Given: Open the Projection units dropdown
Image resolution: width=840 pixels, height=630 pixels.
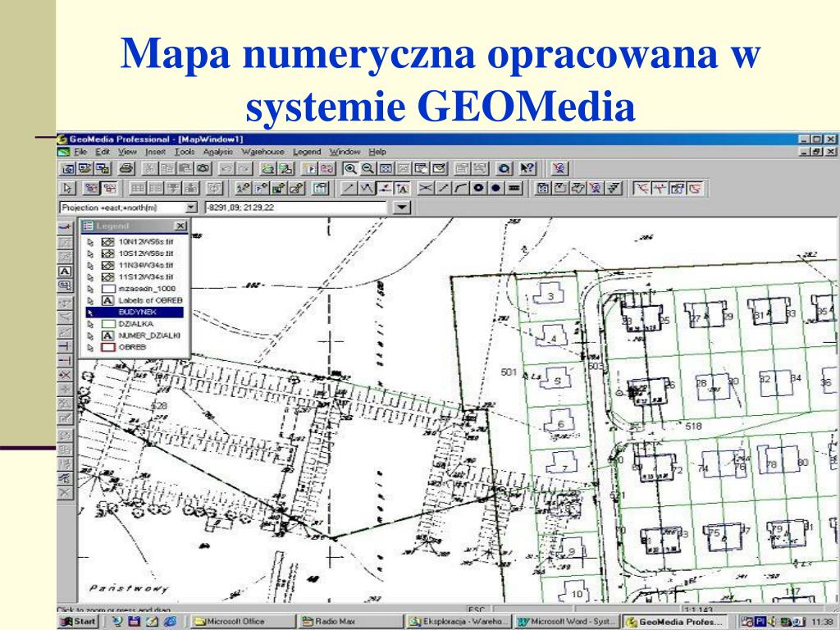Looking at the screenshot, I should point(191,208).
